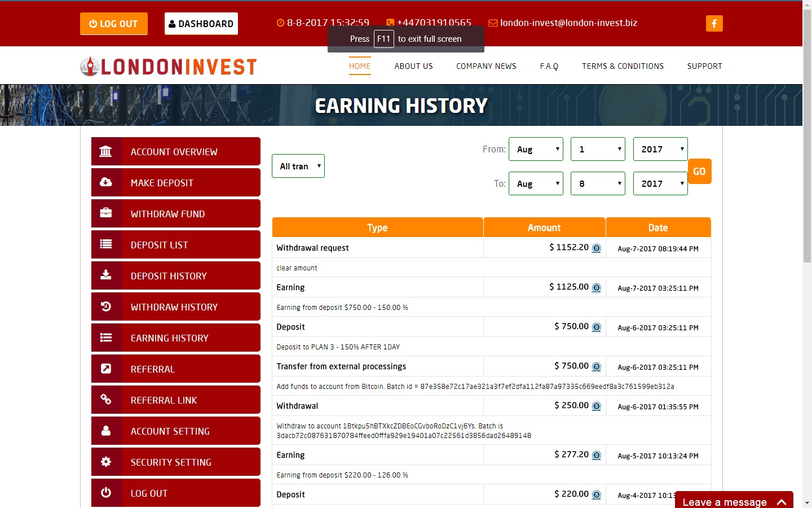Click the history icon beside Withdraw History
The image size is (812, 508).
click(x=105, y=306)
